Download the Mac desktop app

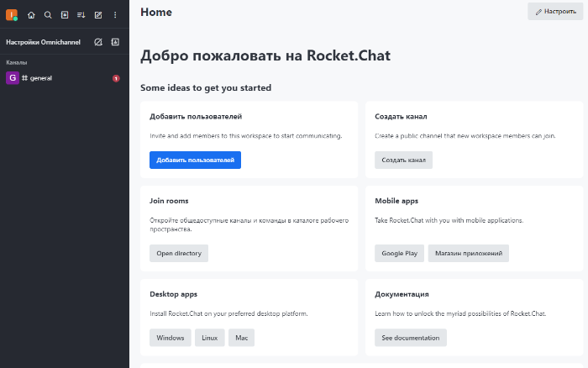point(242,338)
